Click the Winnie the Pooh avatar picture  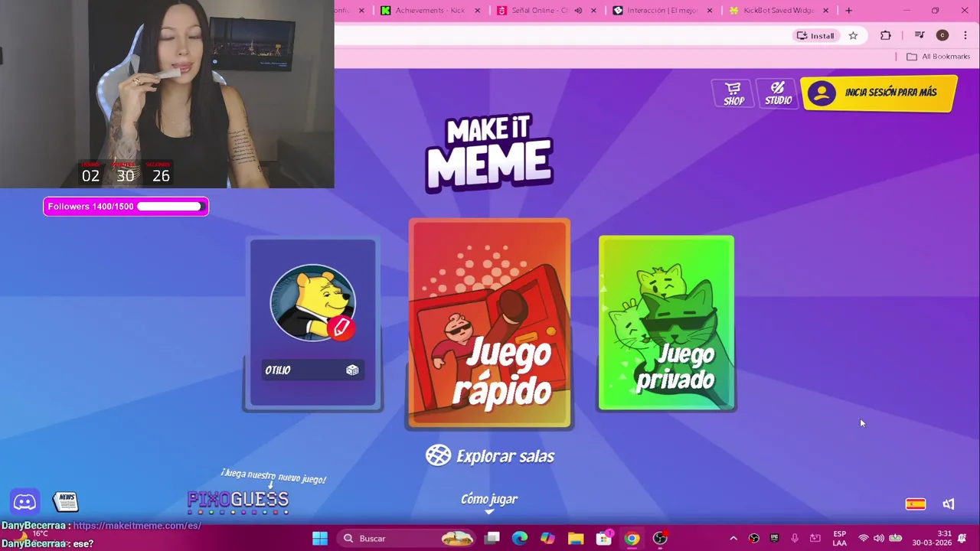pos(312,303)
